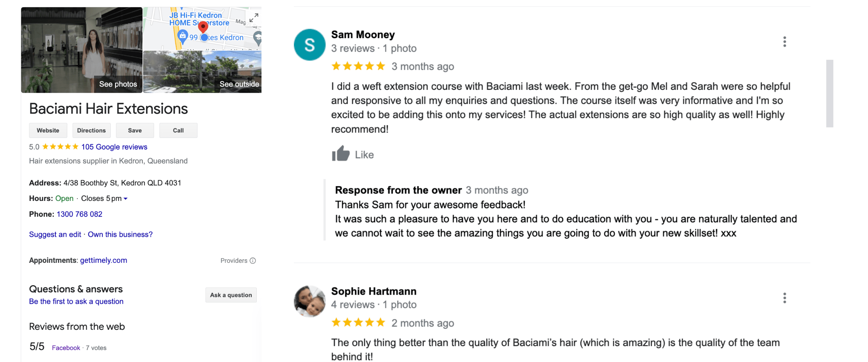Open options menu for Sam Mooney's review
Image resolution: width=868 pixels, height=362 pixels.
coord(784,42)
